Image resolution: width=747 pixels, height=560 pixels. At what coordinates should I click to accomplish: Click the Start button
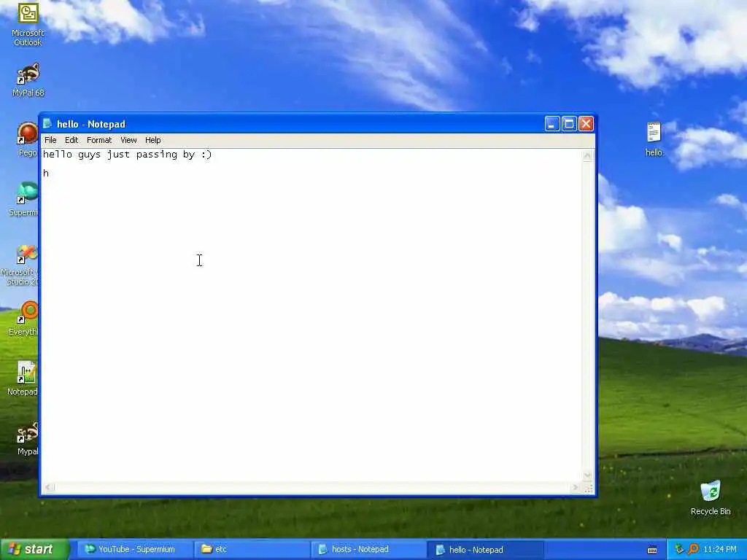(x=34, y=550)
